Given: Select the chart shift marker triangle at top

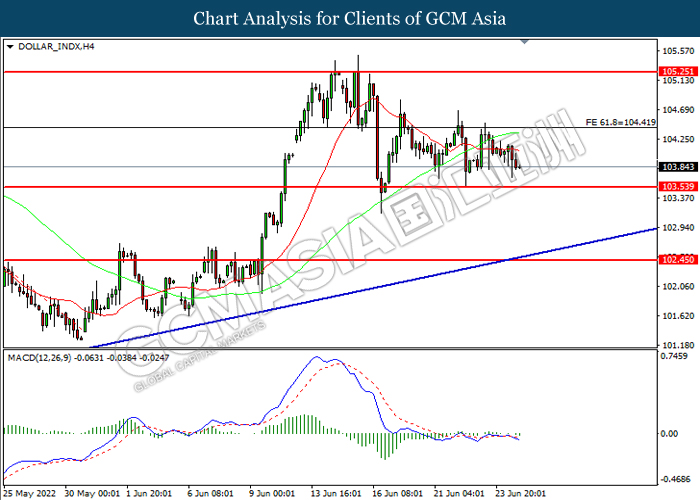Looking at the screenshot, I should (525, 42).
